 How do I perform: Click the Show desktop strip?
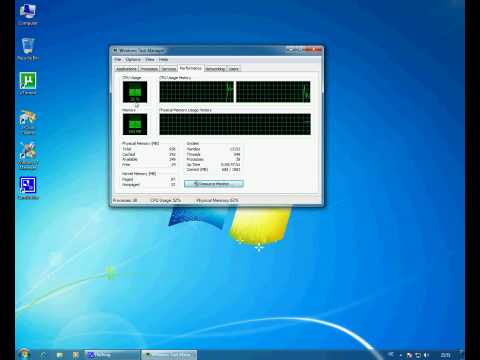tap(462, 355)
